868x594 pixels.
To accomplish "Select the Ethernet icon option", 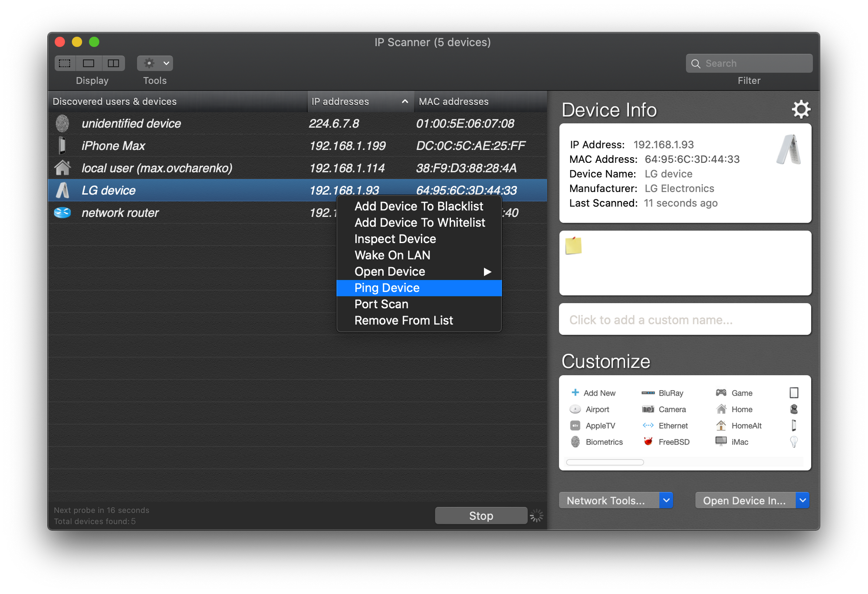I will 648,426.
